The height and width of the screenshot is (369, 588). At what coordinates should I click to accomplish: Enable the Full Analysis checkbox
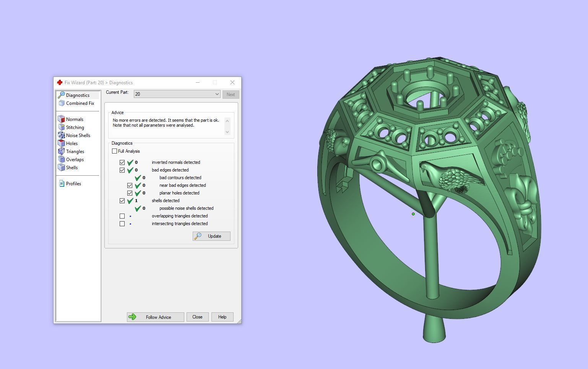pos(114,151)
